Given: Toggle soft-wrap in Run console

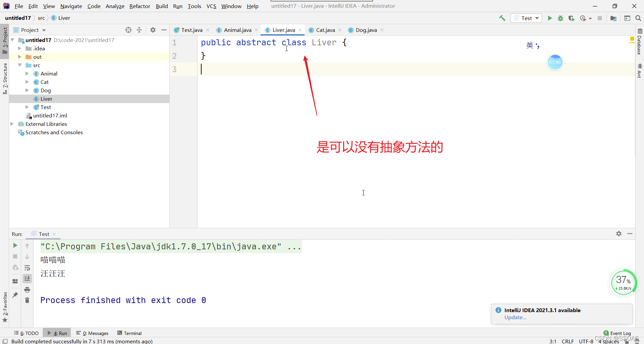Looking at the screenshot, I should point(27,268).
